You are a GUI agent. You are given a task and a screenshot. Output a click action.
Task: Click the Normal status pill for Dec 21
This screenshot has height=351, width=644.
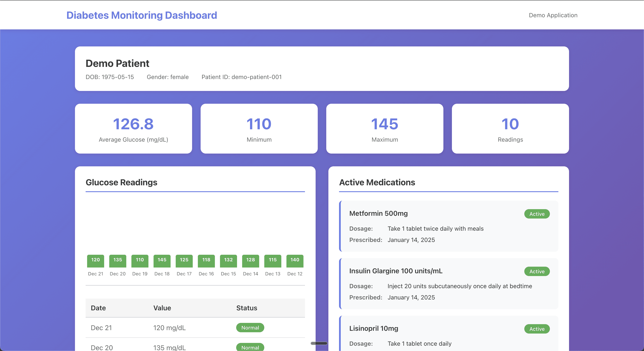click(250, 328)
